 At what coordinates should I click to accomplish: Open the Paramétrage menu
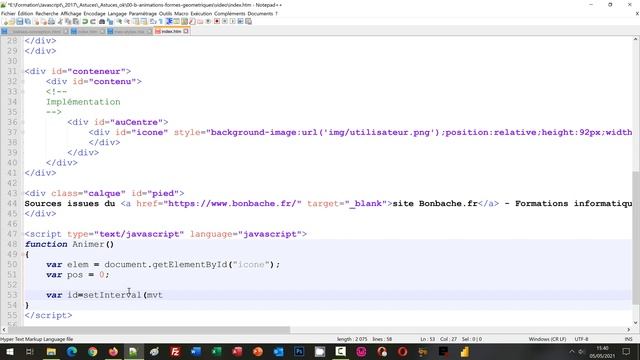click(x=142, y=13)
